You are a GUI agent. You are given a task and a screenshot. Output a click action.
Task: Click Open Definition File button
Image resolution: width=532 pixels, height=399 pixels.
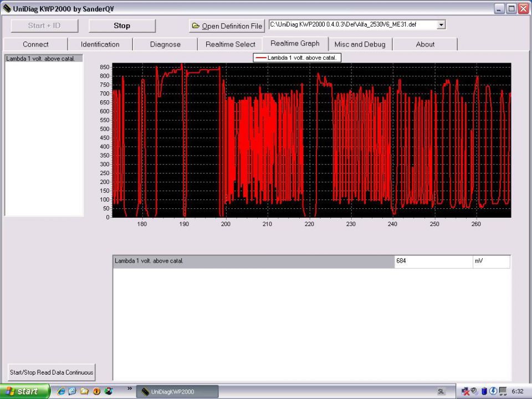[227, 26]
